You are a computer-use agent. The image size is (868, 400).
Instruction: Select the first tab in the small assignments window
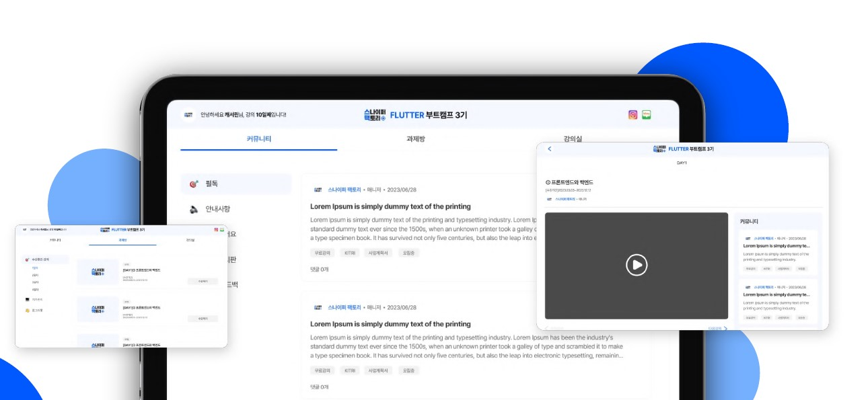coord(55,240)
